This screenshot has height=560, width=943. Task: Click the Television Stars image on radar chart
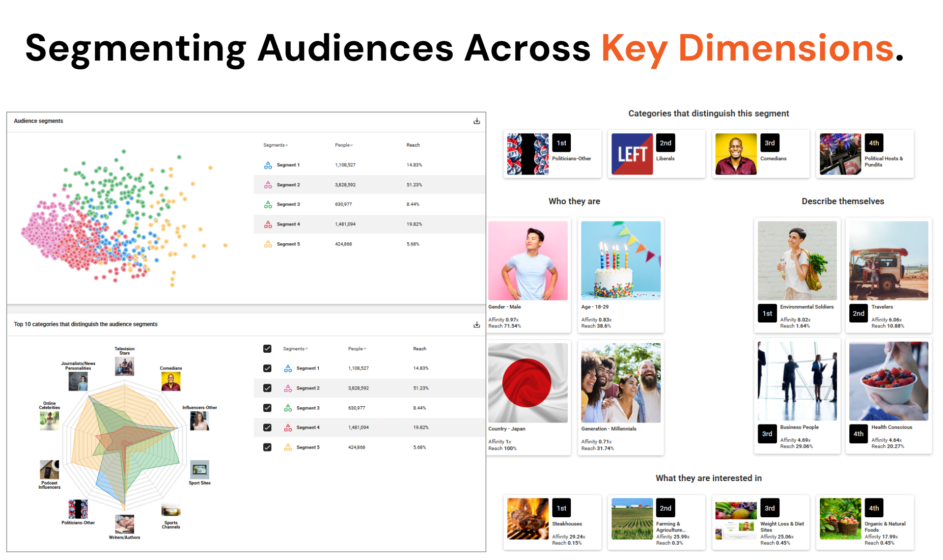click(x=124, y=366)
